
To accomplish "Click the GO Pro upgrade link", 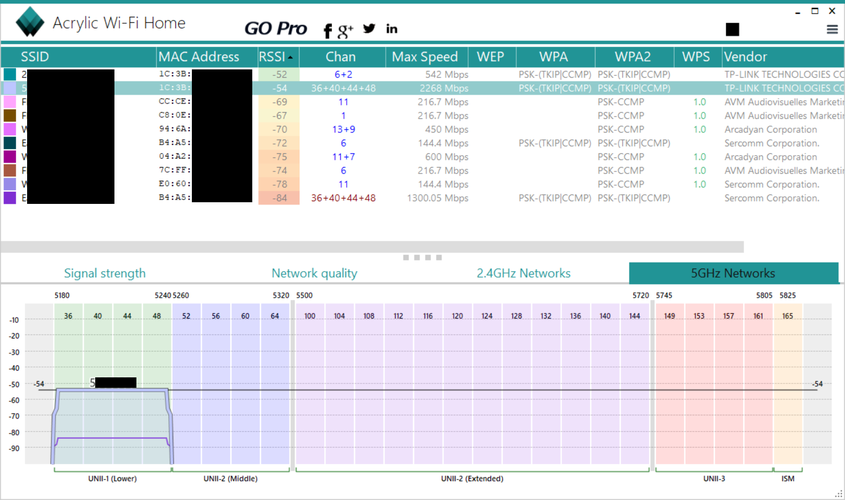I will [x=276, y=29].
